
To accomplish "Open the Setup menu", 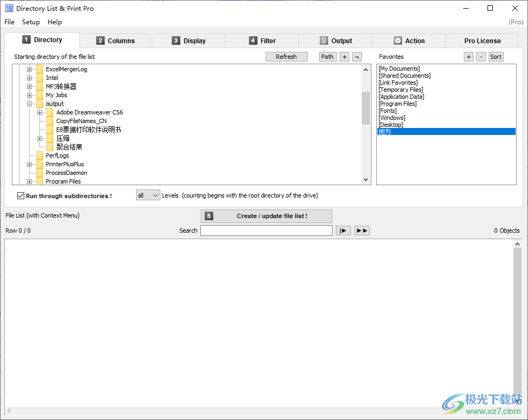I will [x=31, y=22].
